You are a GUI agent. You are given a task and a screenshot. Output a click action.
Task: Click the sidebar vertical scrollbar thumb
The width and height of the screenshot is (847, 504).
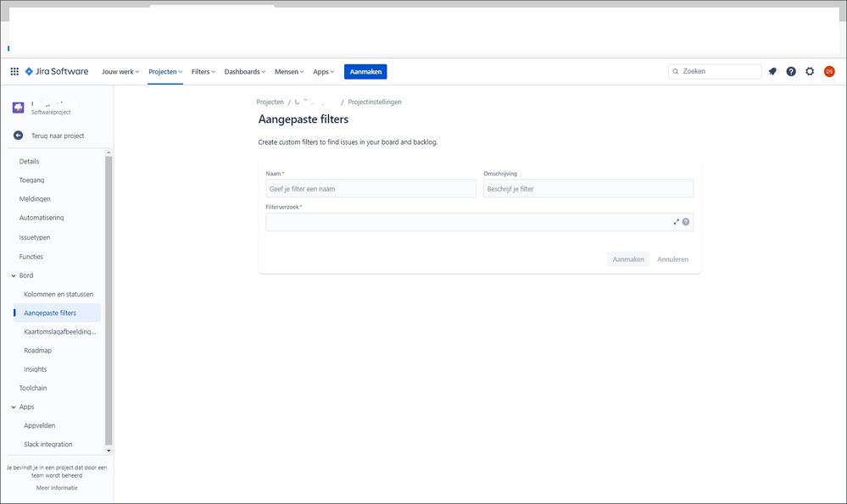coord(109,301)
